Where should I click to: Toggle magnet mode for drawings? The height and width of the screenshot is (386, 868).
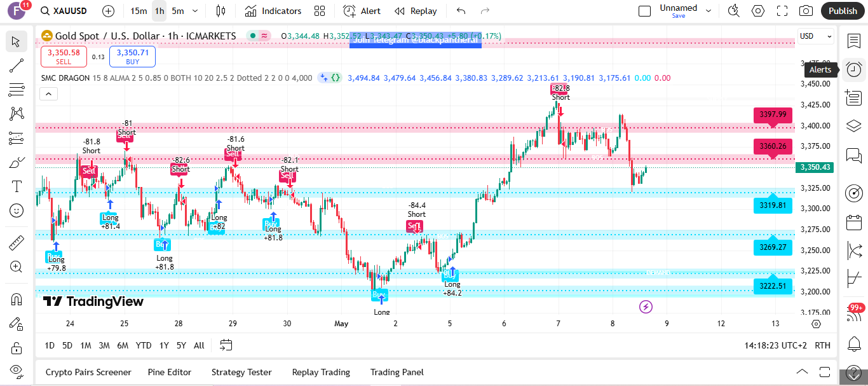pos(16,299)
